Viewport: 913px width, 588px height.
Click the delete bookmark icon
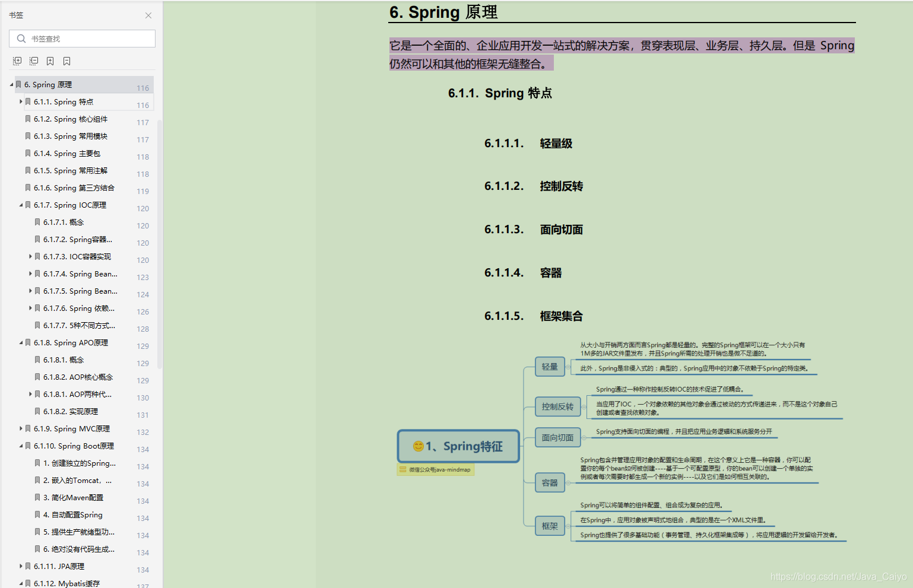click(67, 61)
